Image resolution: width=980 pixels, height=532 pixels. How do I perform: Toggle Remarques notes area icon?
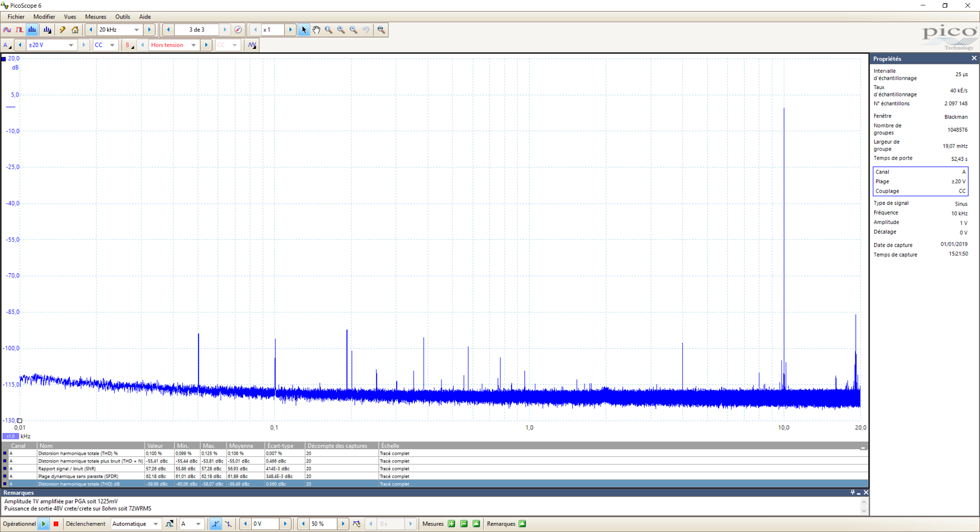click(522, 524)
